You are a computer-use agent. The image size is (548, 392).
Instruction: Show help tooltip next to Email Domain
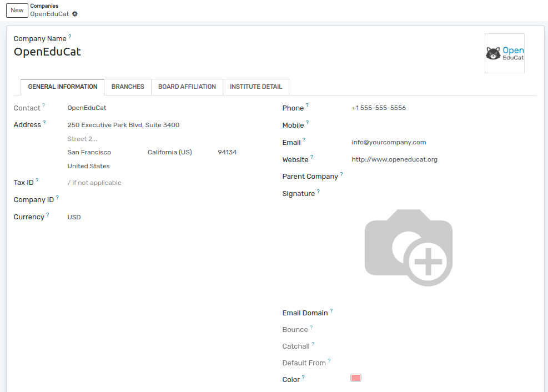pyautogui.click(x=331, y=310)
